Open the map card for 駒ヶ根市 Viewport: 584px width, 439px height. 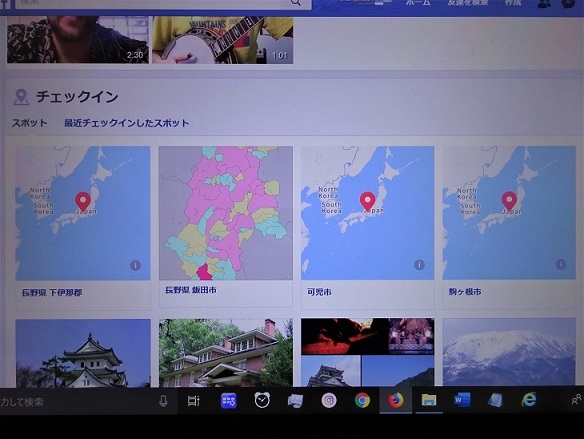tap(509, 213)
